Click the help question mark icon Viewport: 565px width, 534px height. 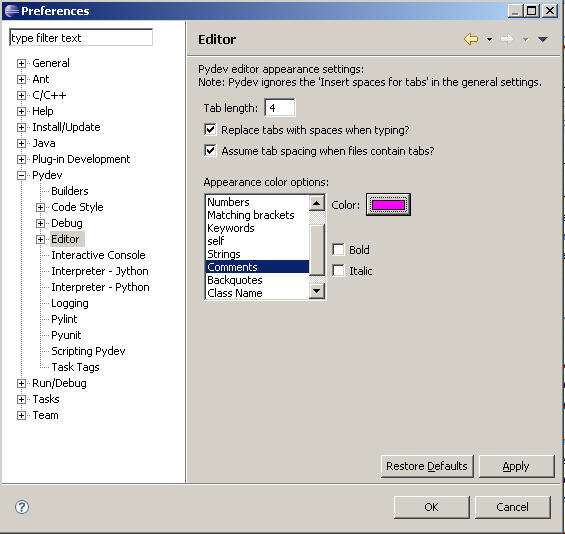click(22, 507)
